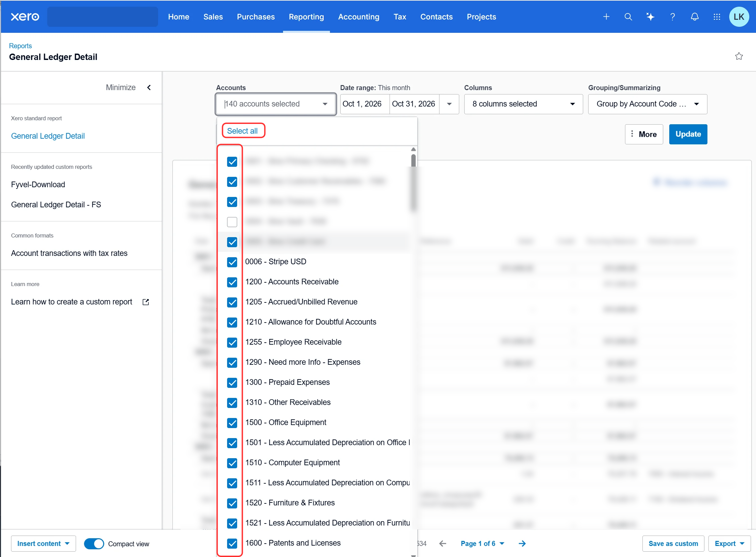Image resolution: width=756 pixels, height=557 pixels.
Task: Uncheck the 0006 - Stripe USD checkbox
Action: [232, 262]
